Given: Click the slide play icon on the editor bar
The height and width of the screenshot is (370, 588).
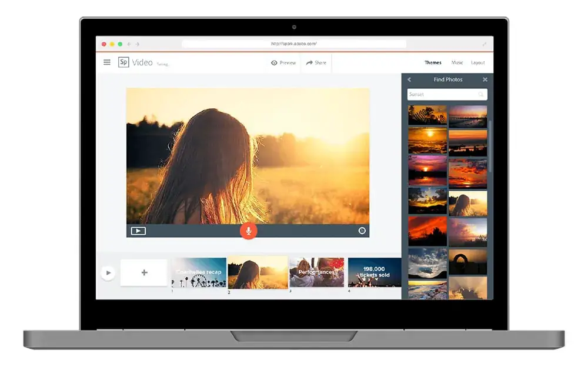Looking at the screenshot, I should 138,231.
